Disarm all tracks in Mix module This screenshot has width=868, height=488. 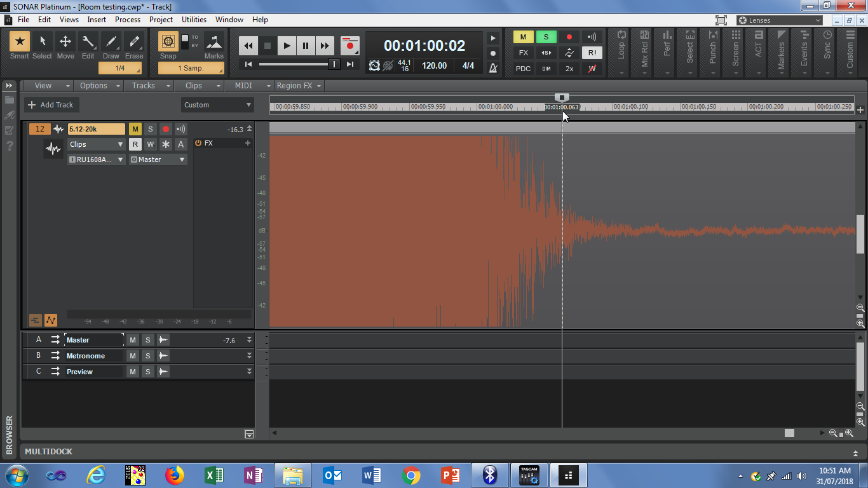point(569,37)
